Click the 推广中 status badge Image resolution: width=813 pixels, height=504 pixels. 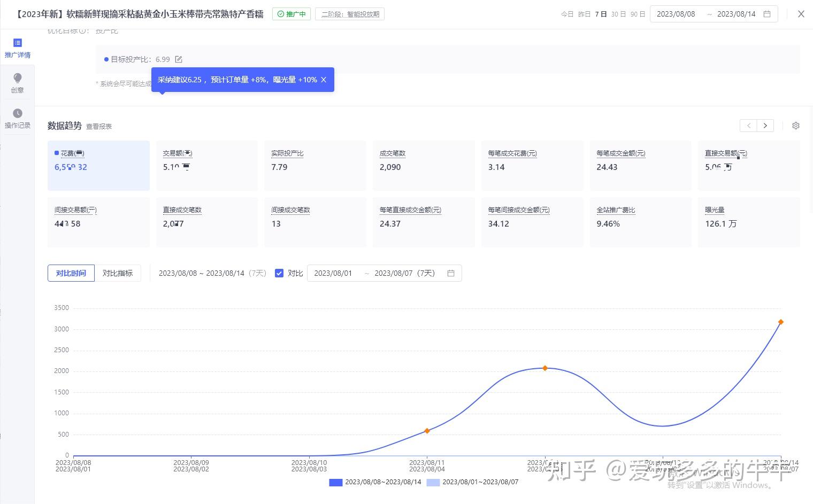tap(292, 14)
